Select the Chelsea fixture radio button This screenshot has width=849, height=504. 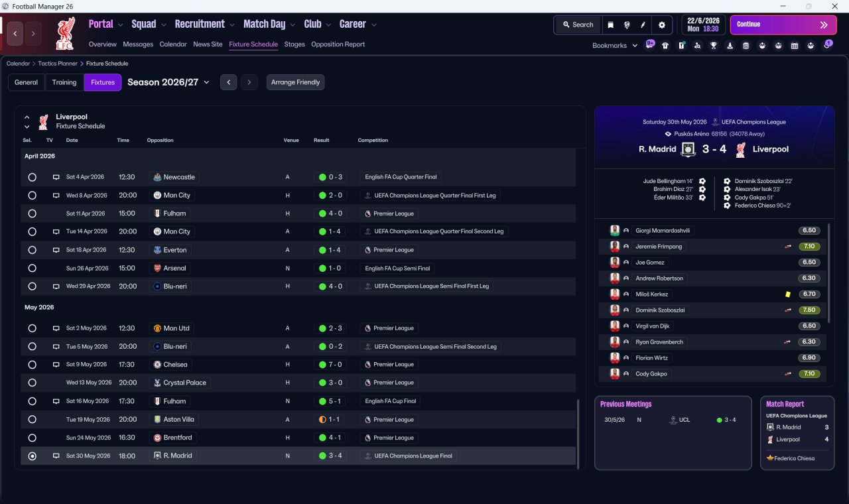pos(32,365)
